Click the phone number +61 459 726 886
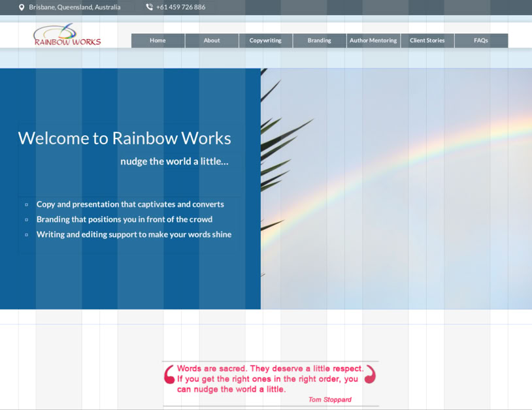 180,7
